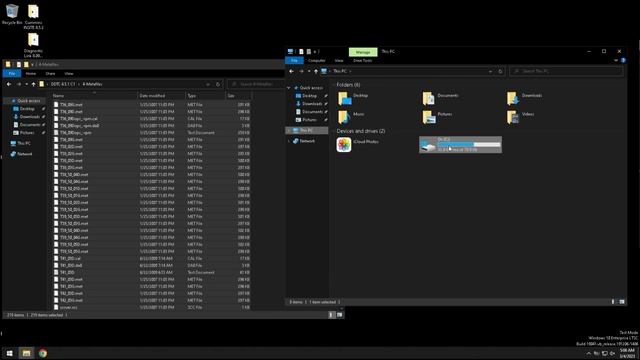
Task: Select the last listed SCC File row
Action: tap(152, 307)
